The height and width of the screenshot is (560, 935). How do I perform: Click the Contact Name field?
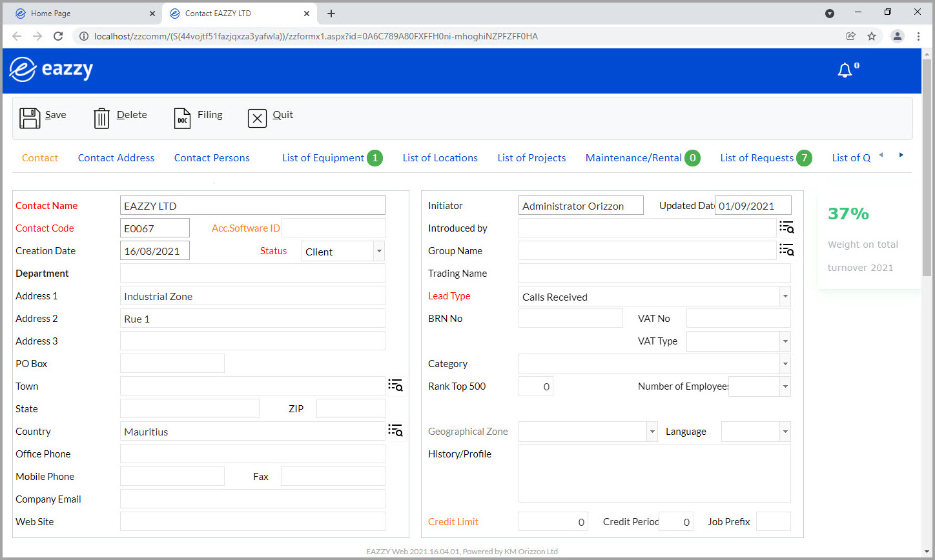coord(252,206)
